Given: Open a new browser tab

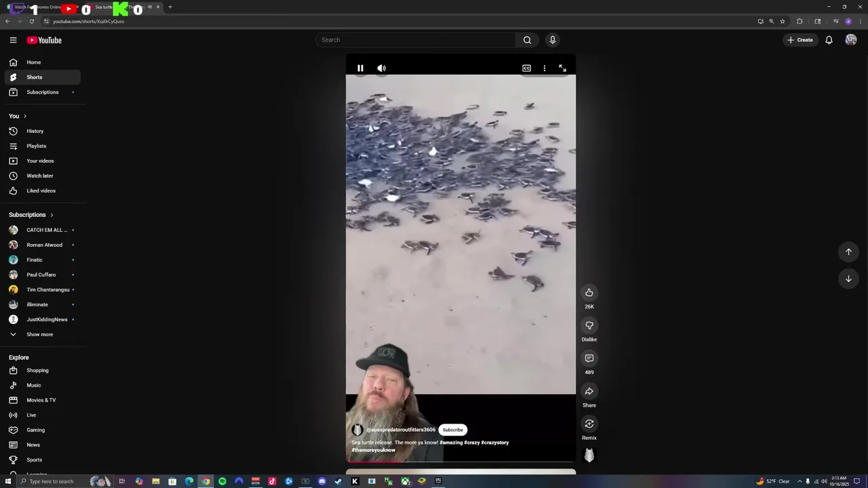Looking at the screenshot, I should (170, 7).
